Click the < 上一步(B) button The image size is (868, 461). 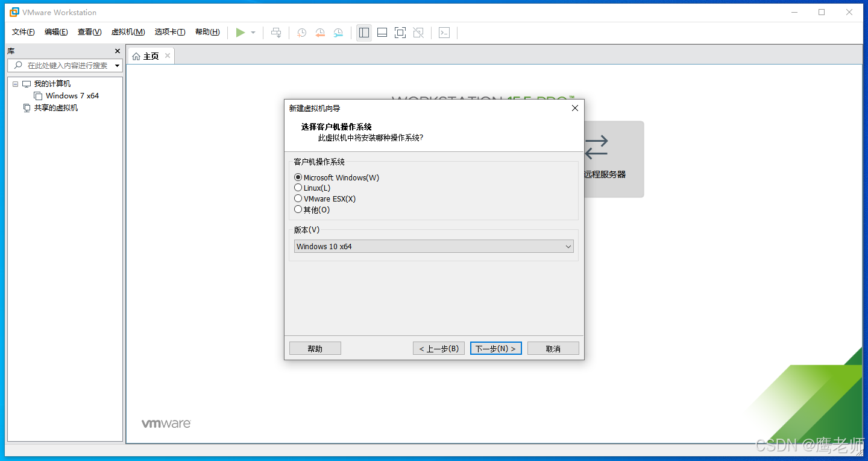coord(439,348)
